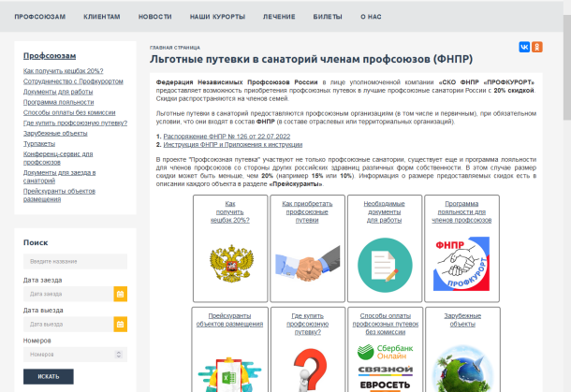Open sidebar link Зарубежные объекты
Viewport: 571px width, 392px height.
coord(55,134)
